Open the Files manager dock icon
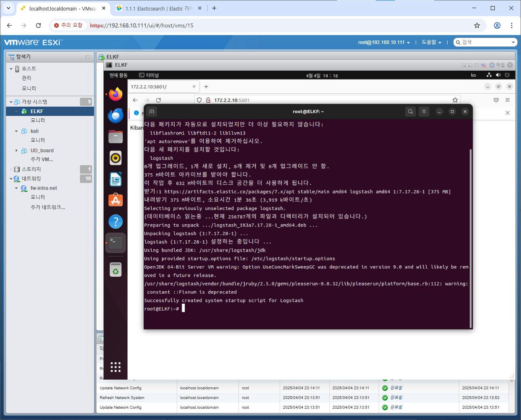Image resolution: width=521 pixels, height=420 pixels. click(115, 137)
